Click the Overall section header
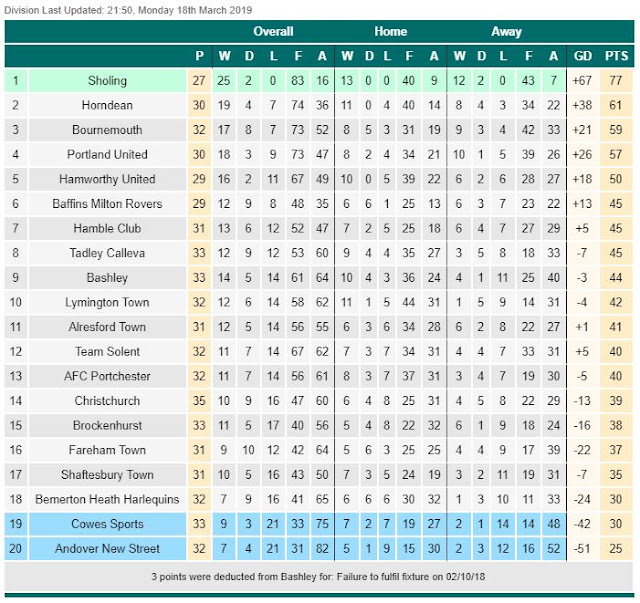Image resolution: width=640 pixels, height=603 pixels. pyautogui.click(x=273, y=31)
